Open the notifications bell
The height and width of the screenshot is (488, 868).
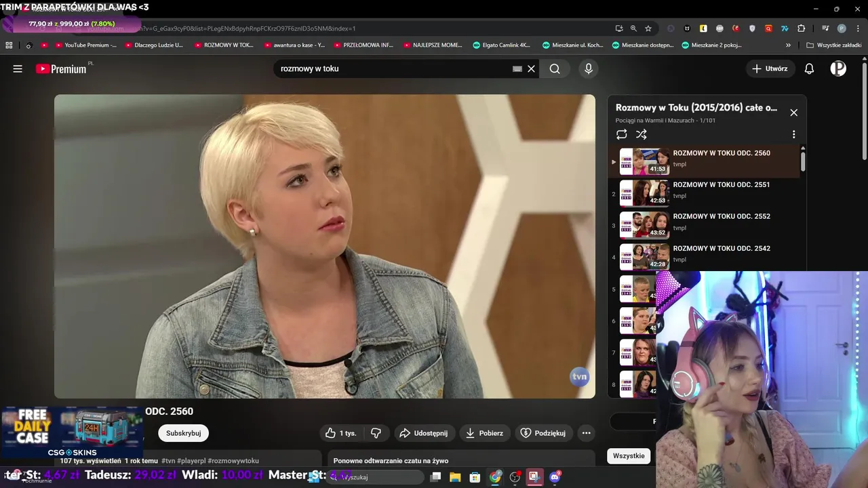point(809,68)
